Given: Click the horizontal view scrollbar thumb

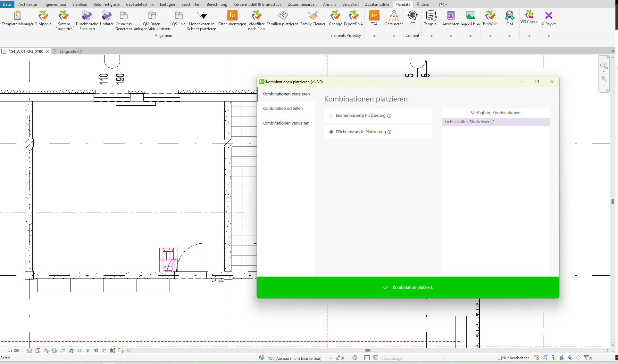Looking at the screenshot, I should pos(368,350).
